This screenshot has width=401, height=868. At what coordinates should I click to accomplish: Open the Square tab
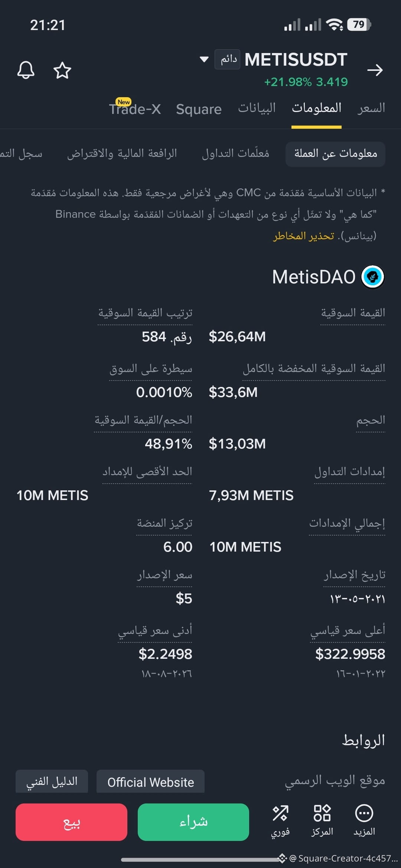[199, 109]
